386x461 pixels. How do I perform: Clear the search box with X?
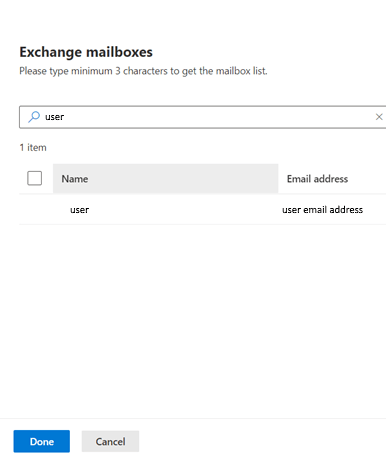(x=379, y=117)
